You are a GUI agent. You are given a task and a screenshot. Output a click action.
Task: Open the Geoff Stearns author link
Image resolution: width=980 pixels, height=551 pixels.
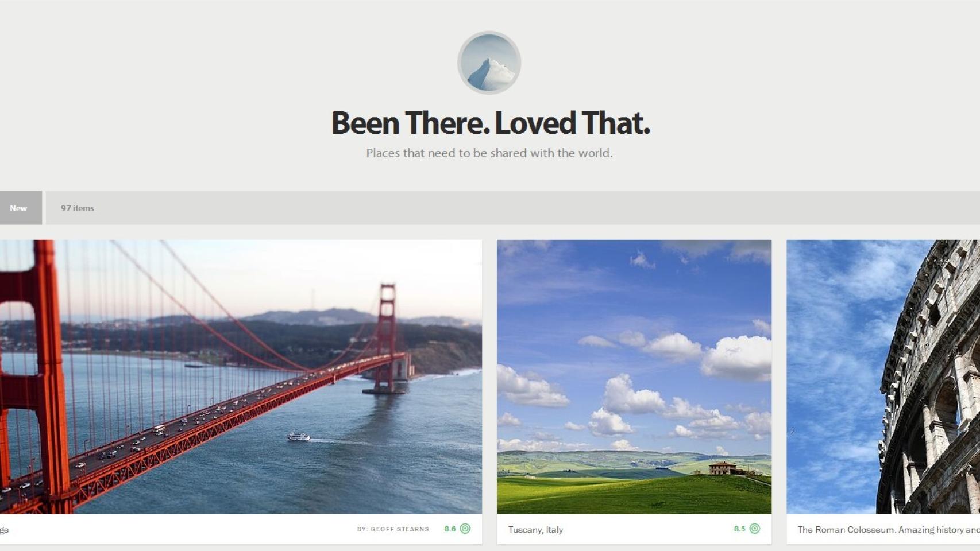[x=393, y=529]
